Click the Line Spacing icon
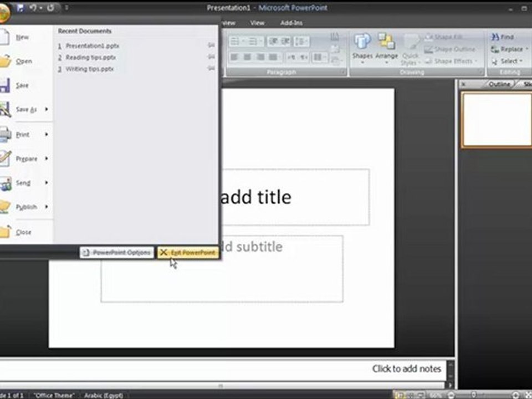532x399 pixels. pos(301,42)
